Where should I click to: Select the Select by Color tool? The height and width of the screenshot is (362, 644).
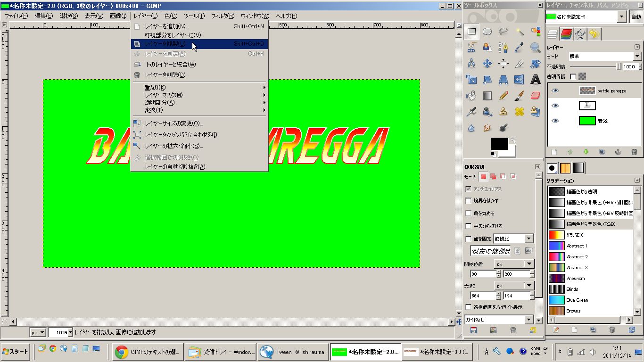click(535, 32)
